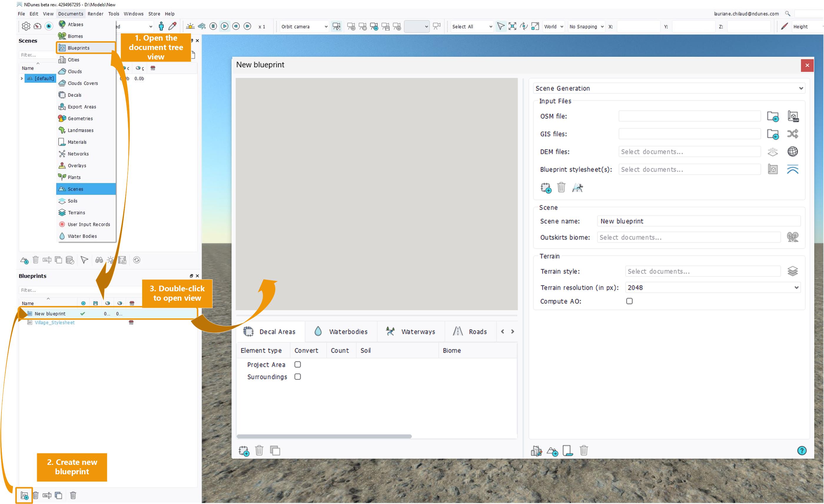Check Convert for Surroundings row
The width and height of the screenshot is (824, 504).
(297, 377)
